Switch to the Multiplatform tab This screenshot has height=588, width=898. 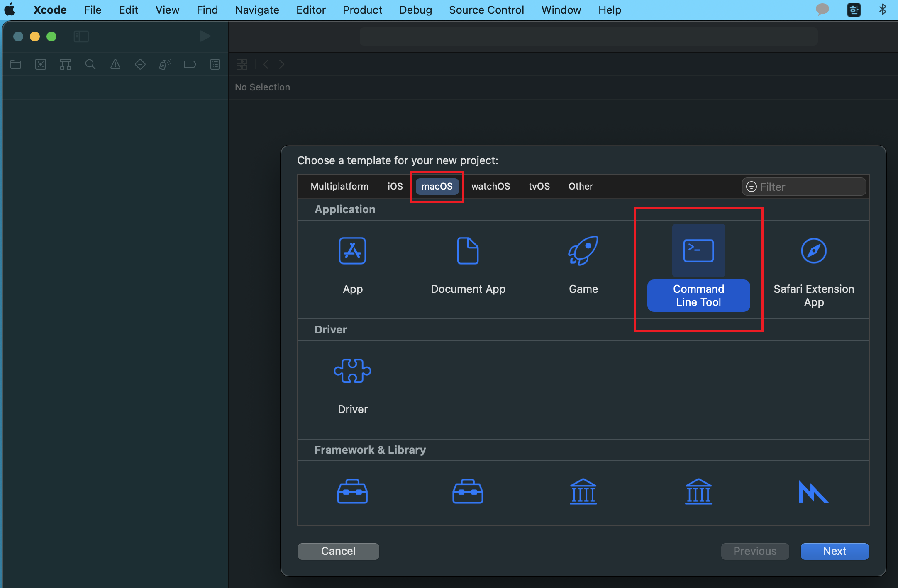pos(339,186)
